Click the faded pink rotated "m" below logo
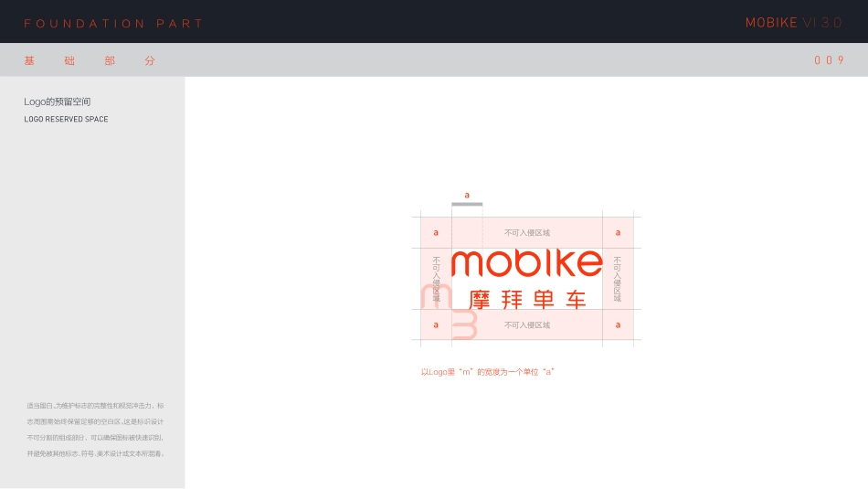 tap(465, 324)
